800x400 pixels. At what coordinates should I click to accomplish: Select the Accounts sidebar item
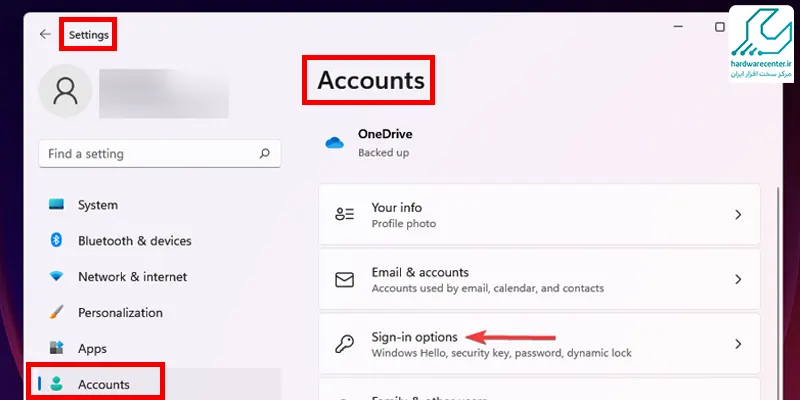[x=159, y=384]
